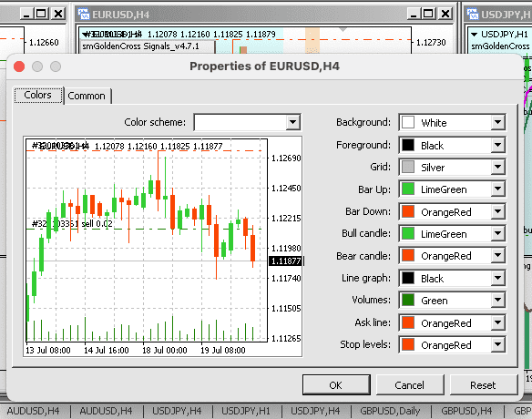
Task: Click the OrangeRed swatch for Stop levels
Action: coord(408,344)
